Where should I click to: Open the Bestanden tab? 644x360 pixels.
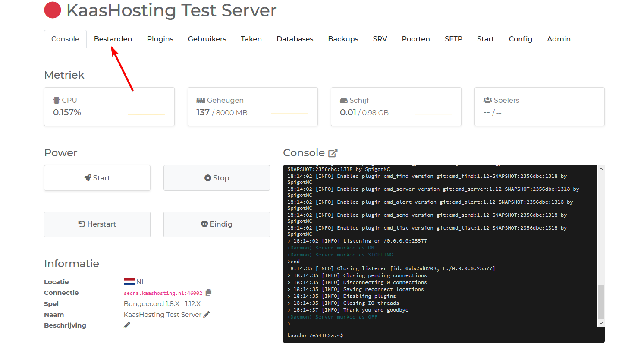click(x=113, y=39)
